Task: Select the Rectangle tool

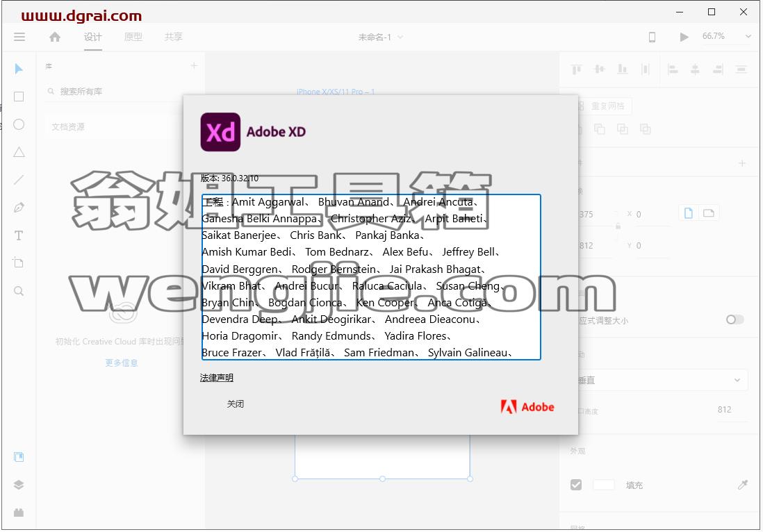Action: point(19,97)
